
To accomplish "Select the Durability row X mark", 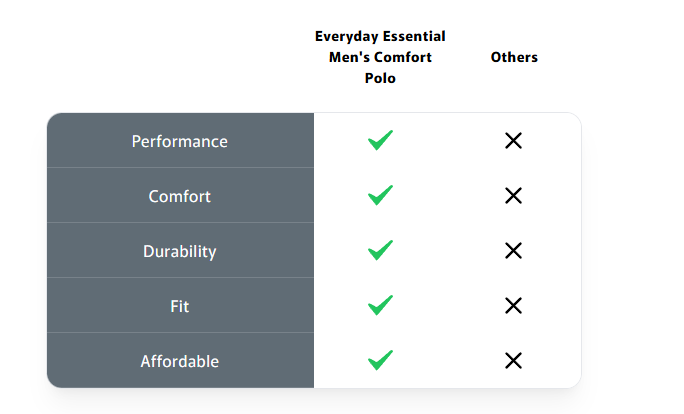I will [x=514, y=251].
